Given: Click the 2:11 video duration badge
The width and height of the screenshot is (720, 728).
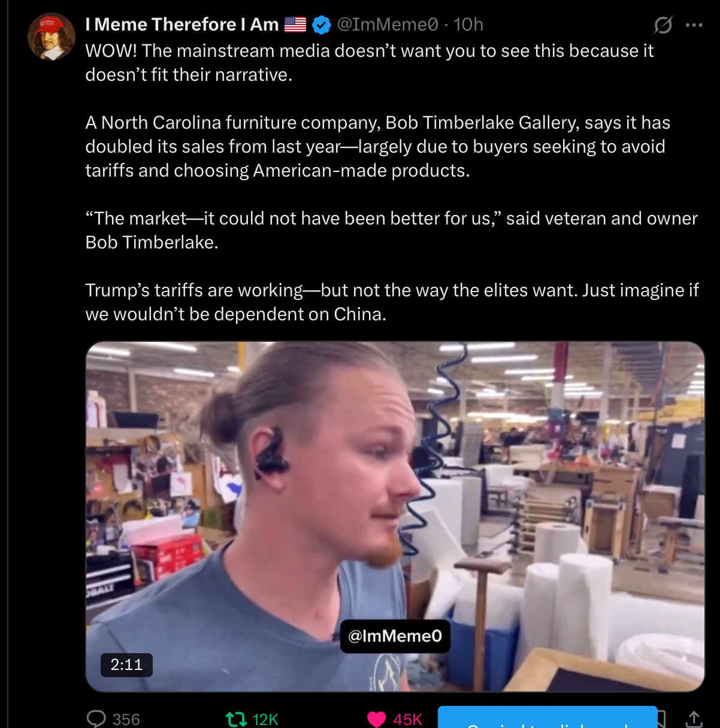Looking at the screenshot, I should (x=126, y=665).
